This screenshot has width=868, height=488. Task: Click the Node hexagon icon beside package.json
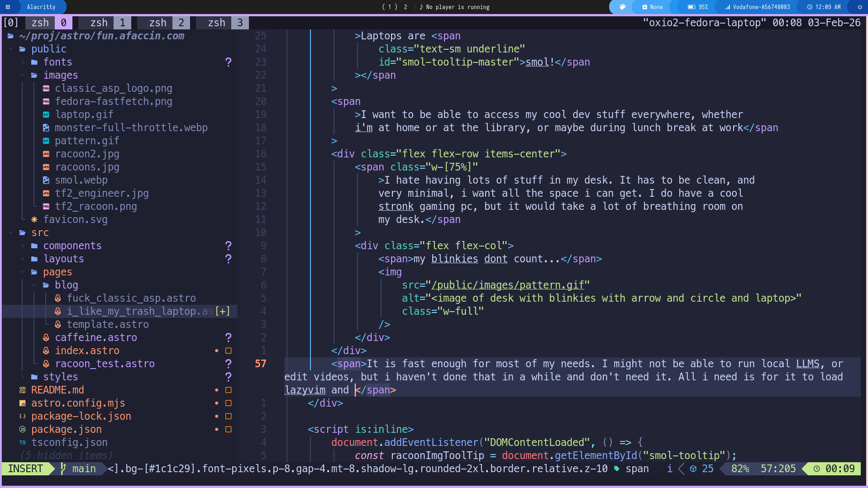point(22,429)
